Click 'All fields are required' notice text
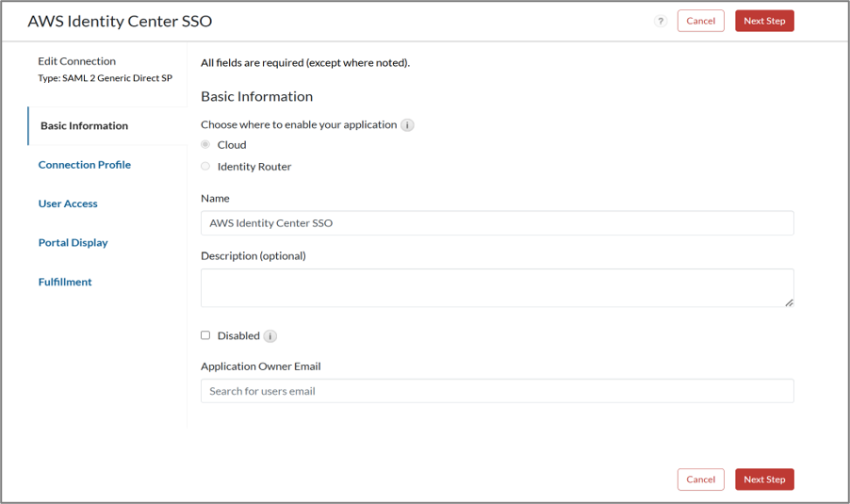Screen dimensions: 850x504 click(x=305, y=63)
